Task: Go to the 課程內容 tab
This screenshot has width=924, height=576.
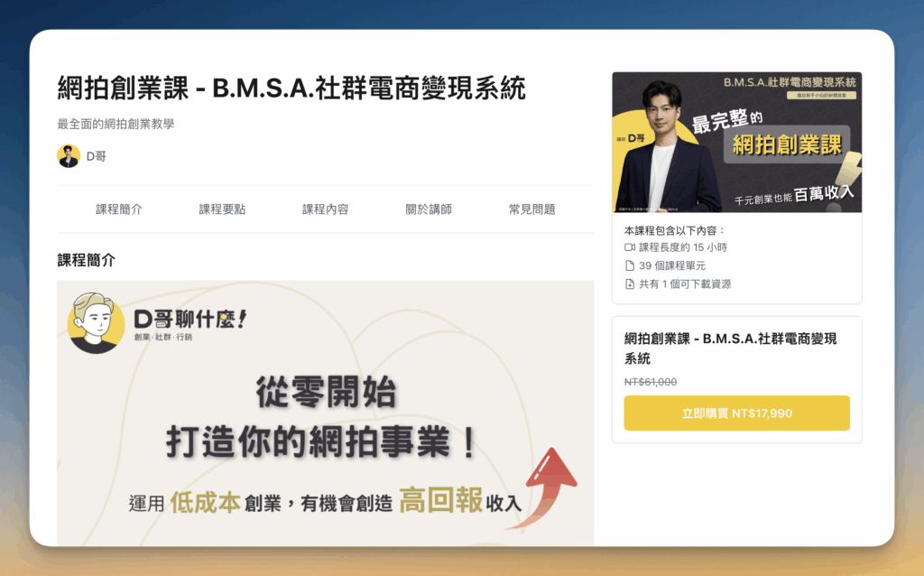Action: point(325,209)
